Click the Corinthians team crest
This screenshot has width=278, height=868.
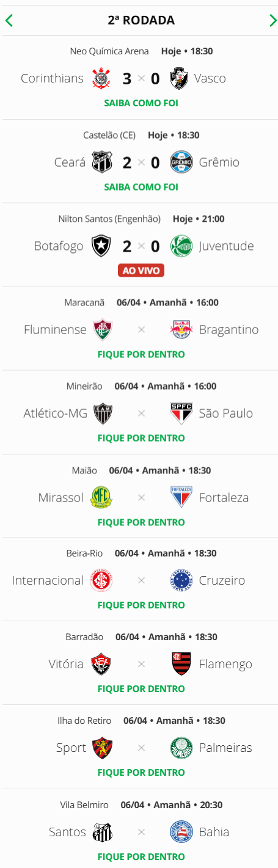[x=101, y=78]
